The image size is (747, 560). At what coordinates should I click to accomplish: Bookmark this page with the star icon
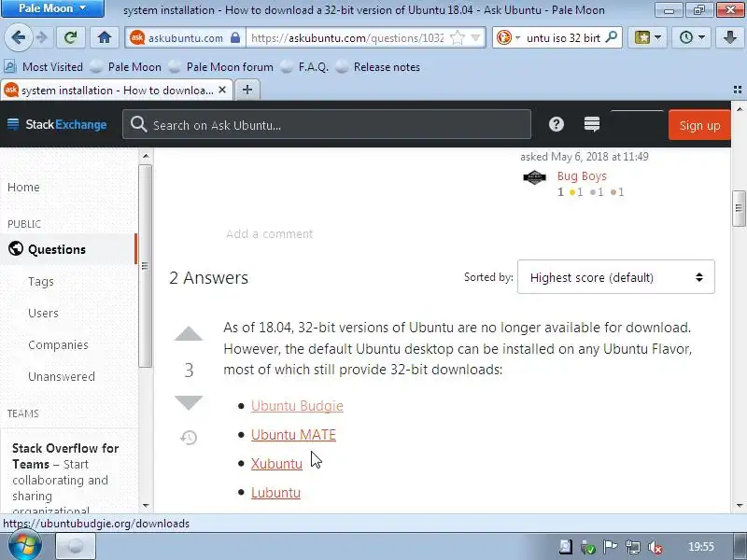coord(458,37)
